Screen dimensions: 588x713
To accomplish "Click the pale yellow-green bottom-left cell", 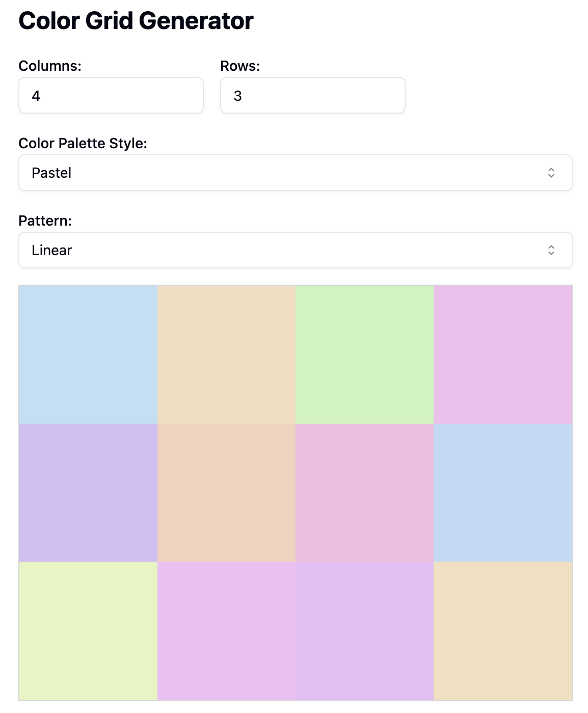I will click(x=88, y=630).
